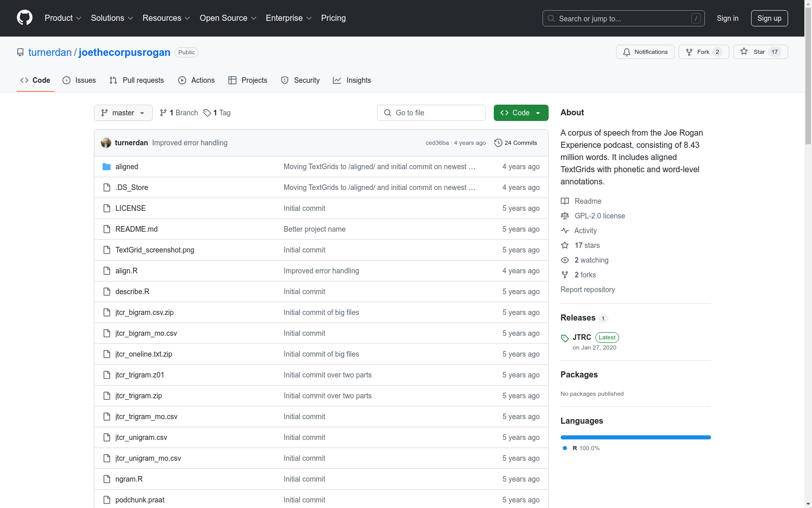Image resolution: width=812 pixels, height=508 pixels.
Task: Click the branch icon beside 1 Branch
Action: 163,113
